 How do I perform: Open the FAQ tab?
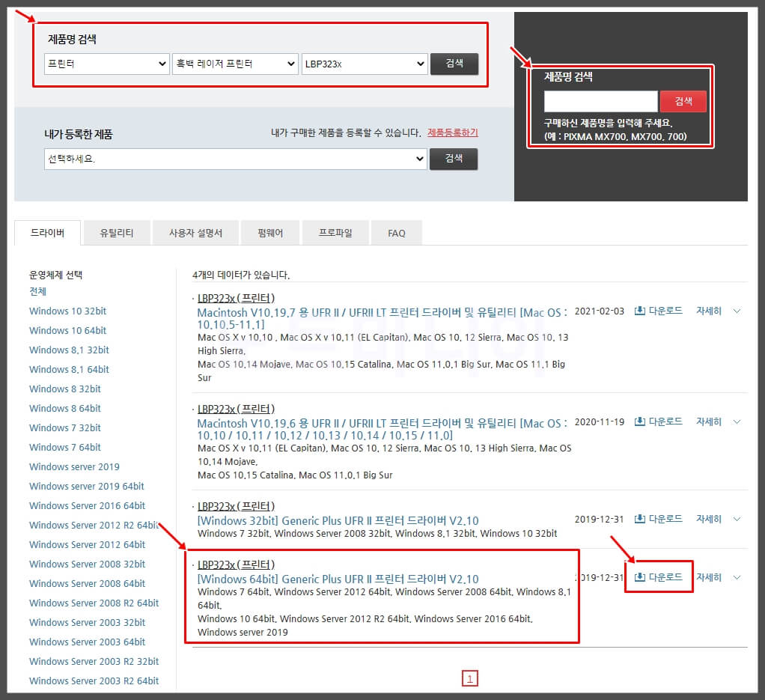click(x=396, y=233)
